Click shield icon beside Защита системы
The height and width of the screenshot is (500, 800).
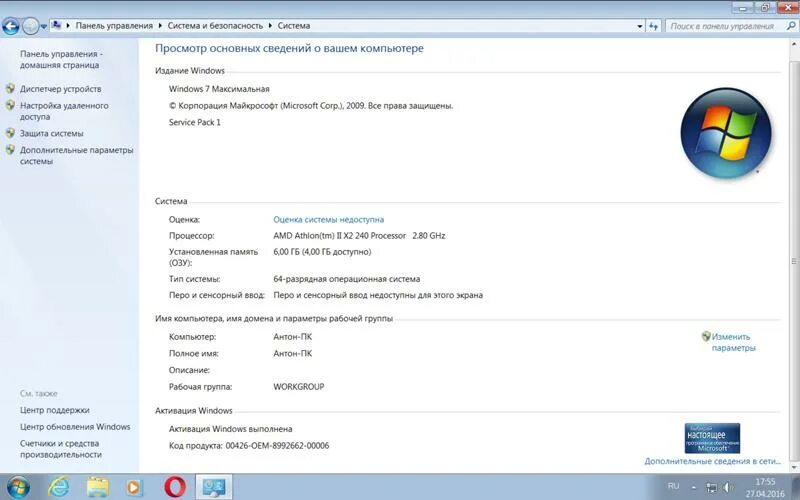pyautogui.click(x=10, y=133)
